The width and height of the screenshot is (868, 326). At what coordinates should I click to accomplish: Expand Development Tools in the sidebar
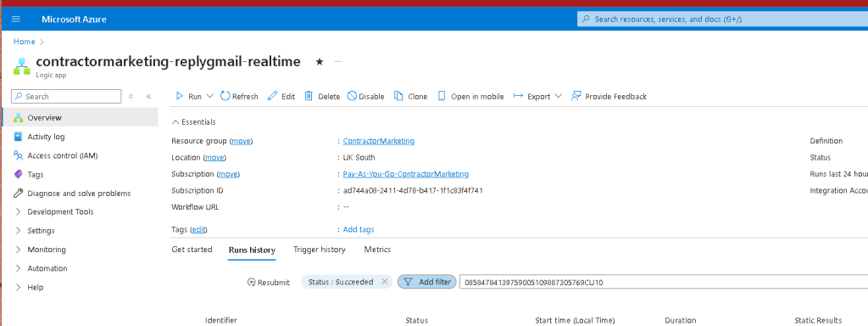(19, 211)
